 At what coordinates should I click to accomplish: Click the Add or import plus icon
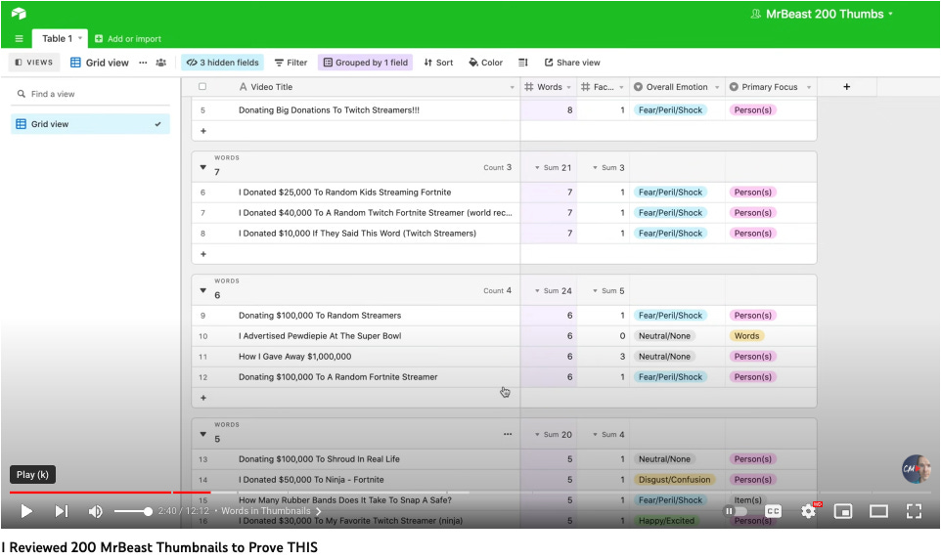tap(99, 39)
